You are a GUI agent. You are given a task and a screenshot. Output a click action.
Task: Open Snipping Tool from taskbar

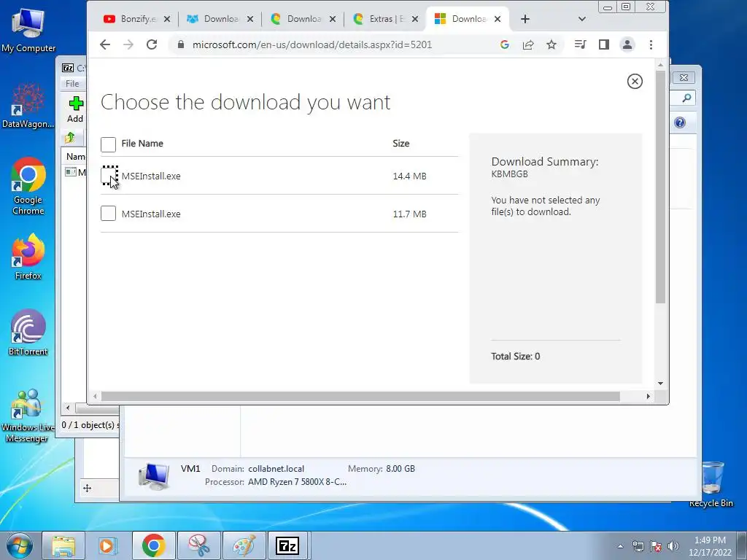pyautogui.click(x=198, y=545)
